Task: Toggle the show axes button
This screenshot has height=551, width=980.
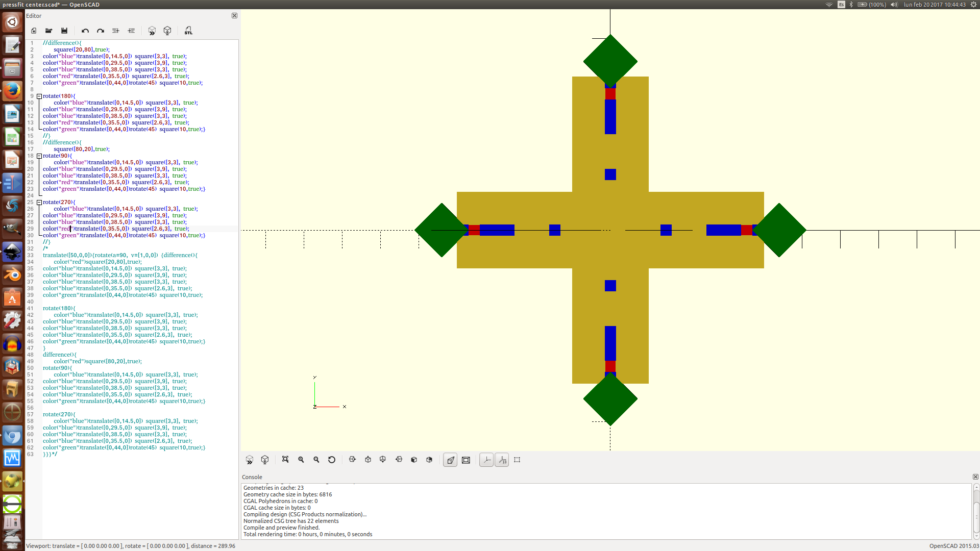Action: click(486, 460)
